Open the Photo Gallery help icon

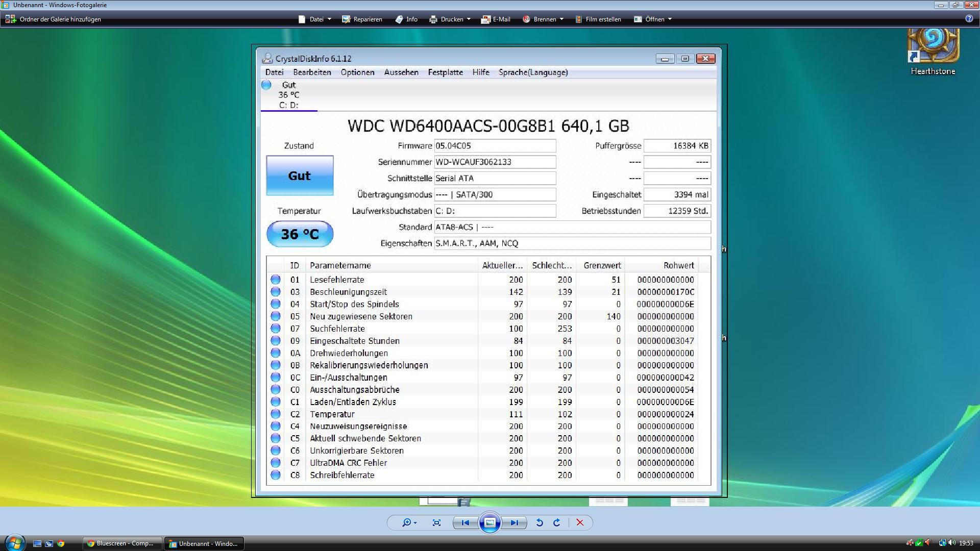click(969, 19)
